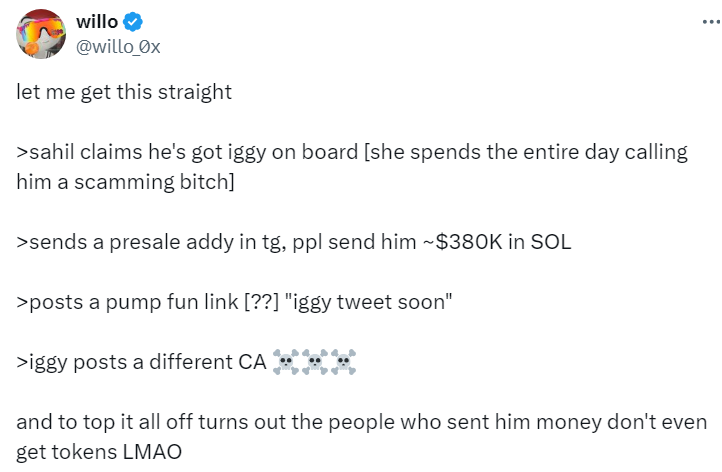The height and width of the screenshot is (472, 722).
Task: Click the first skull and crossbones emoji
Action: pyautogui.click(x=285, y=361)
